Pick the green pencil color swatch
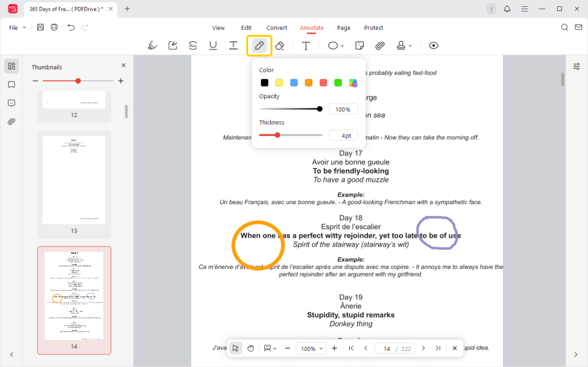 (x=338, y=82)
